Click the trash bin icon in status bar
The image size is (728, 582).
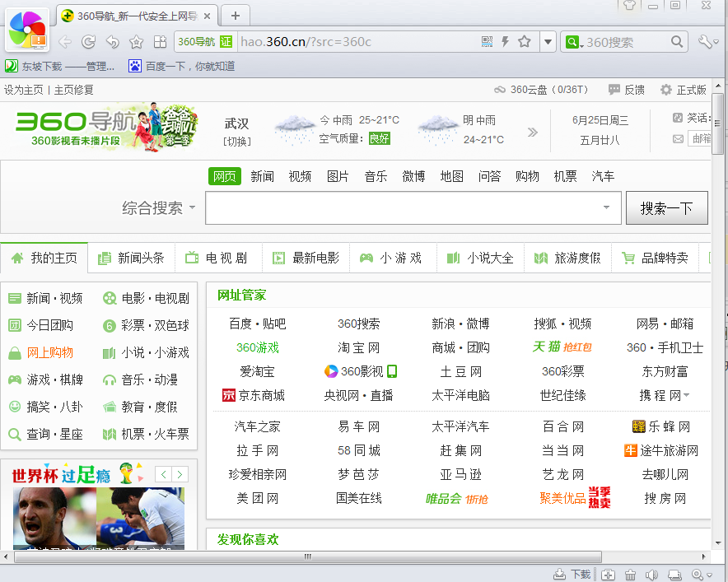(x=631, y=575)
